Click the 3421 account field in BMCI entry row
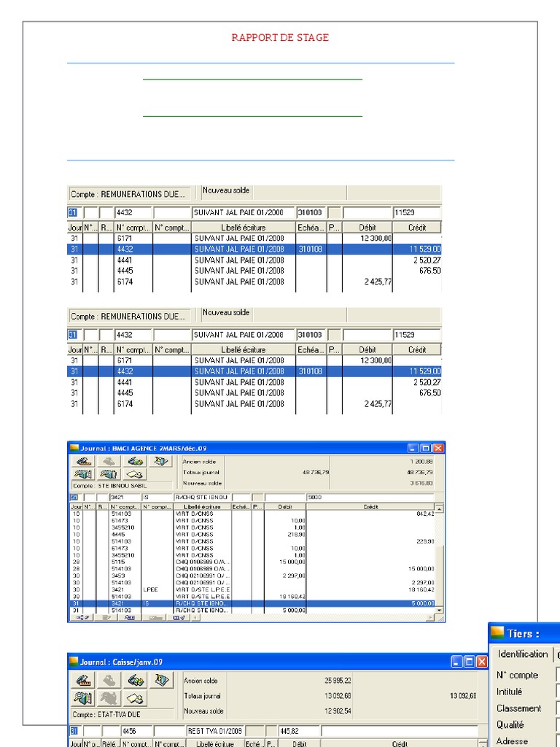 pos(125,498)
